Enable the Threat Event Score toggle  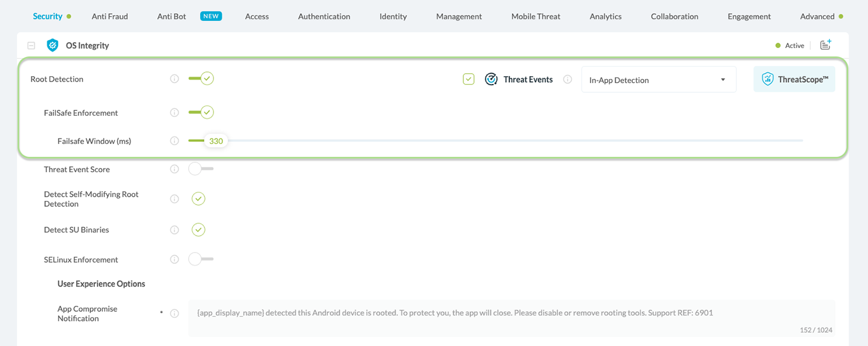(200, 169)
